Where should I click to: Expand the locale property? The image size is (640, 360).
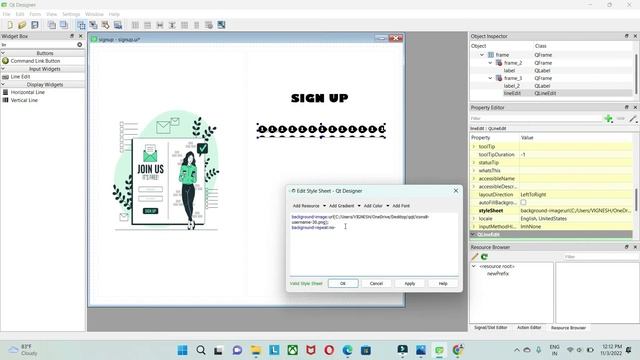[x=474, y=219]
